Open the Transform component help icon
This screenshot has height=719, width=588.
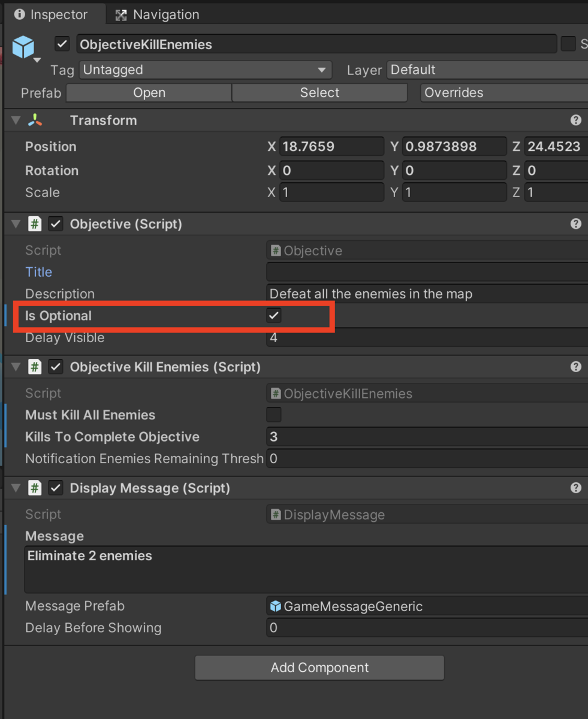tap(576, 120)
